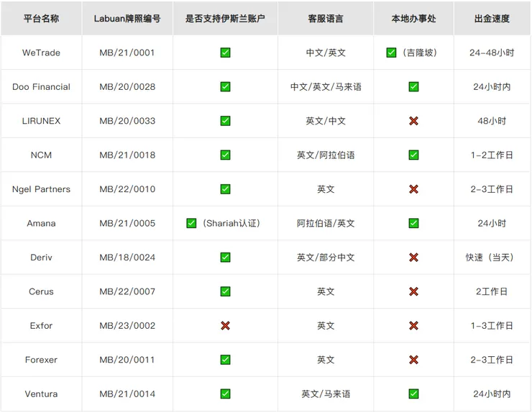Select the LIRUNEX platform name cell
532x413 pixels.
tap(42, 121)
